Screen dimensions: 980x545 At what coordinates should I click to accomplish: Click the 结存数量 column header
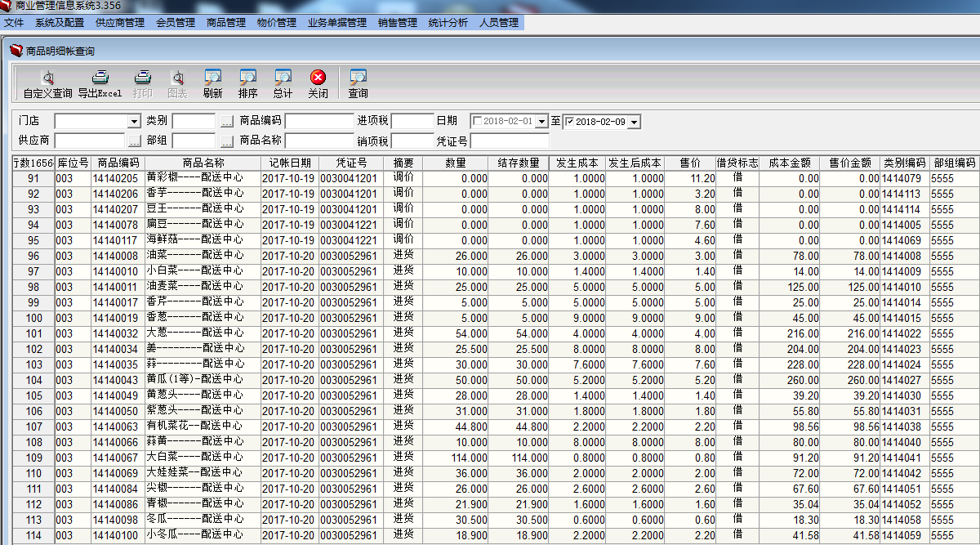(519, 163)
